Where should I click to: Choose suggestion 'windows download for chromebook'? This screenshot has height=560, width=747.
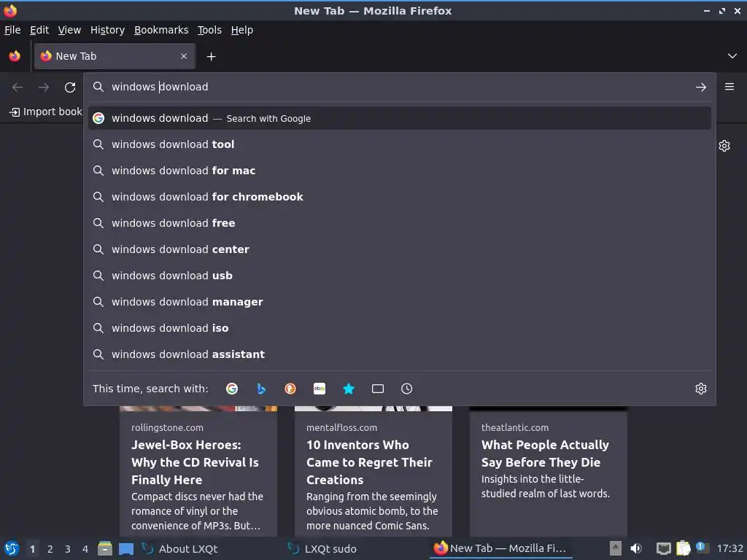399,197
